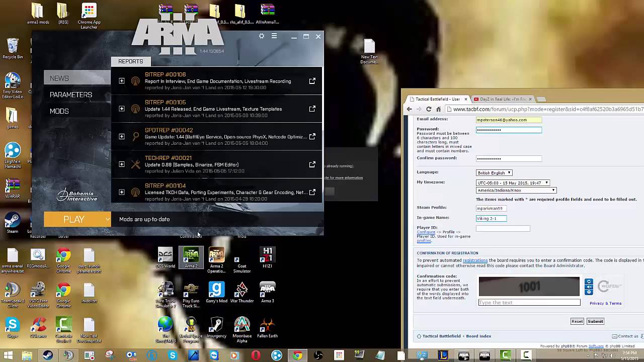
Task: Focus the Password field
Action: pyautogui.click(x=509, y=130)
